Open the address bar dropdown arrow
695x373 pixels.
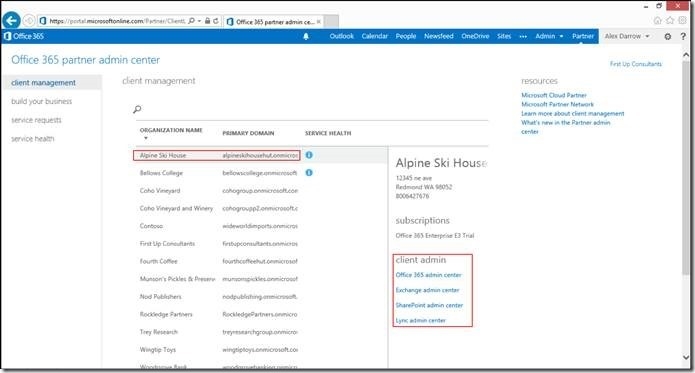[x=199, y=21]
